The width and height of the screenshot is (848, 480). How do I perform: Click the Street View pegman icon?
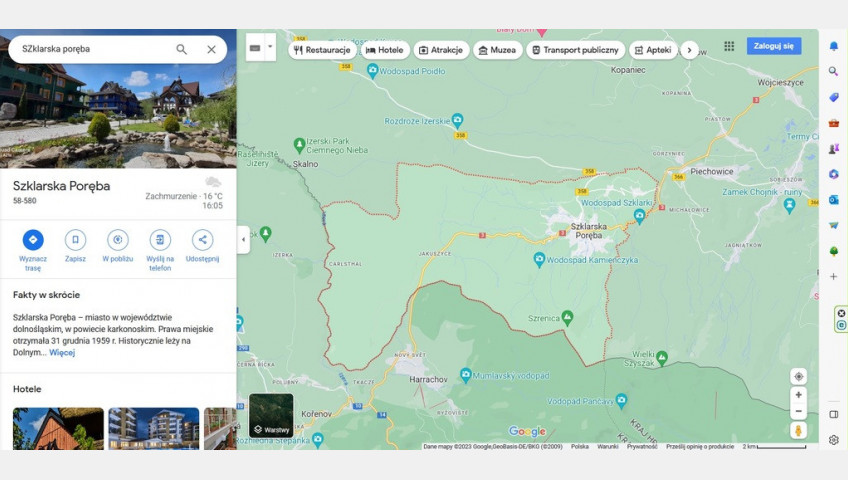click(x=798, y=430)
